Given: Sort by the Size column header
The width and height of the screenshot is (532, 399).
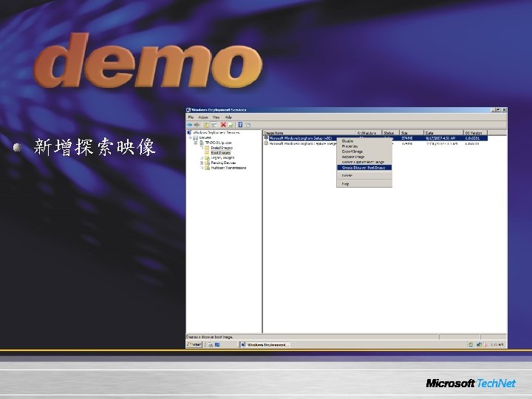Looking at the screenshot, I should pos(412,133).
